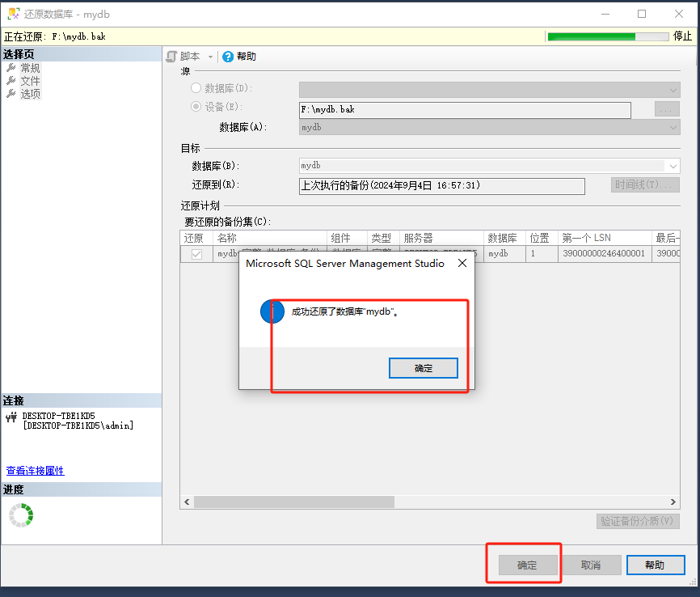
Task: Close the 还原数据库 - mydb window
Action: click(678, 14)
